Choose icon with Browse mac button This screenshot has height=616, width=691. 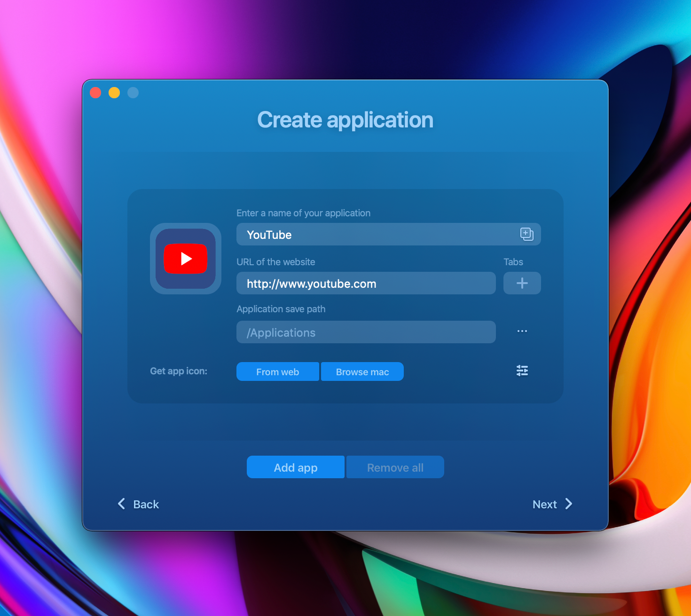362,371
